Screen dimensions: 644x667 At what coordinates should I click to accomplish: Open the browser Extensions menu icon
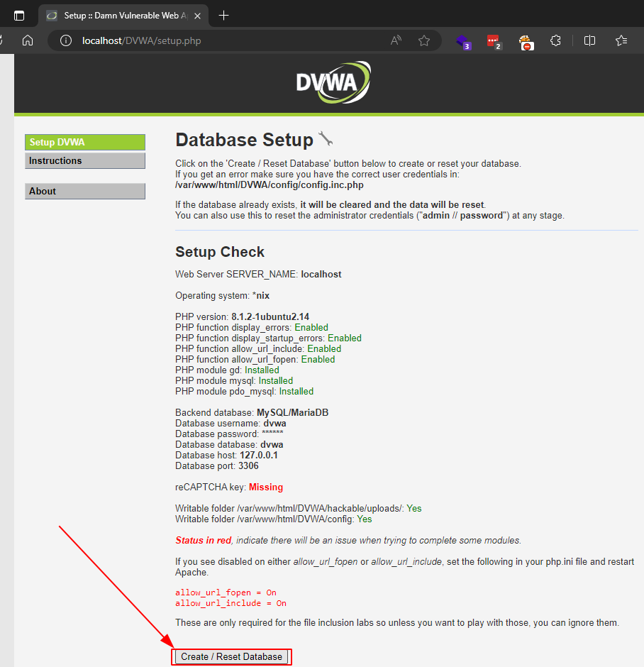(x=556, y=40)
